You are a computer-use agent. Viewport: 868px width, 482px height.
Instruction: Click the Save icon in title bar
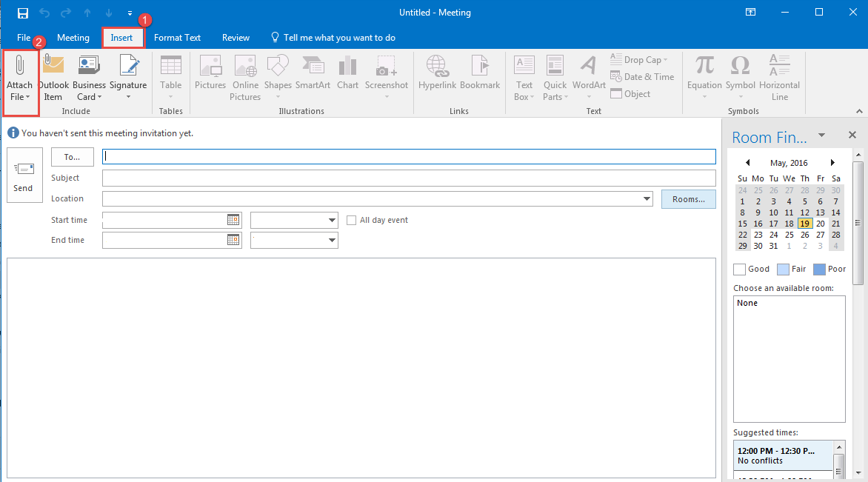point(23,13)
